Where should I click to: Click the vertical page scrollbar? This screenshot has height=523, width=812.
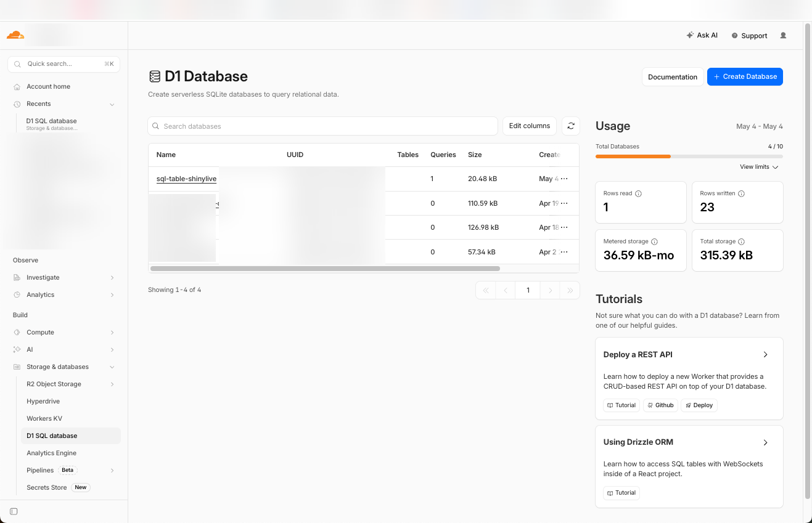click(x=808, y=262)
